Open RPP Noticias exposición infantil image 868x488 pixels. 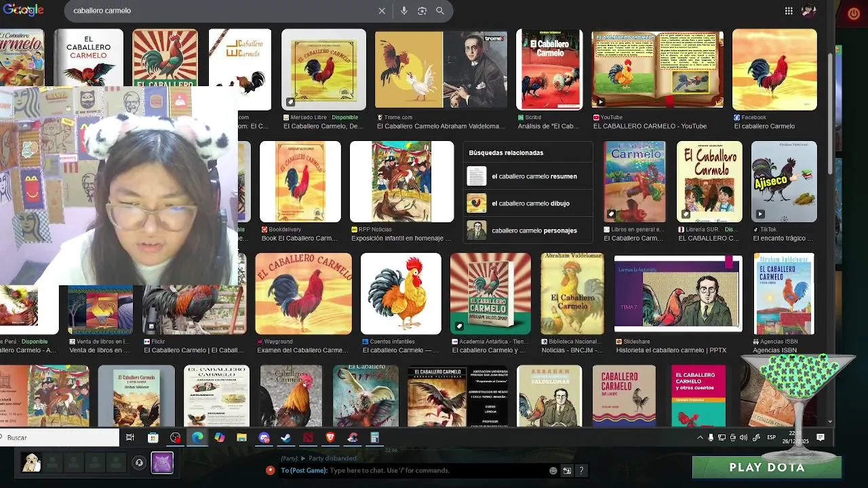coord(401,182)
